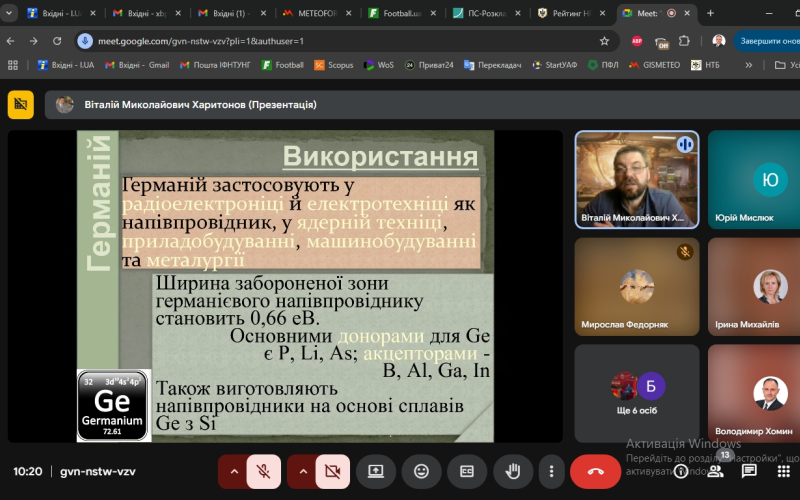The image size is (800, 500).
Task: Open the Scopus bookmark
Action: 334,65
